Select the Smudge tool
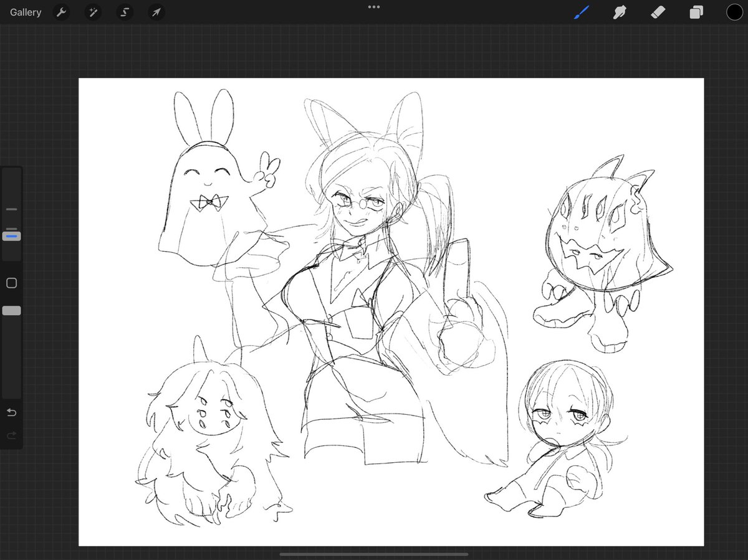Screen dimensions: 748x560 619,12
